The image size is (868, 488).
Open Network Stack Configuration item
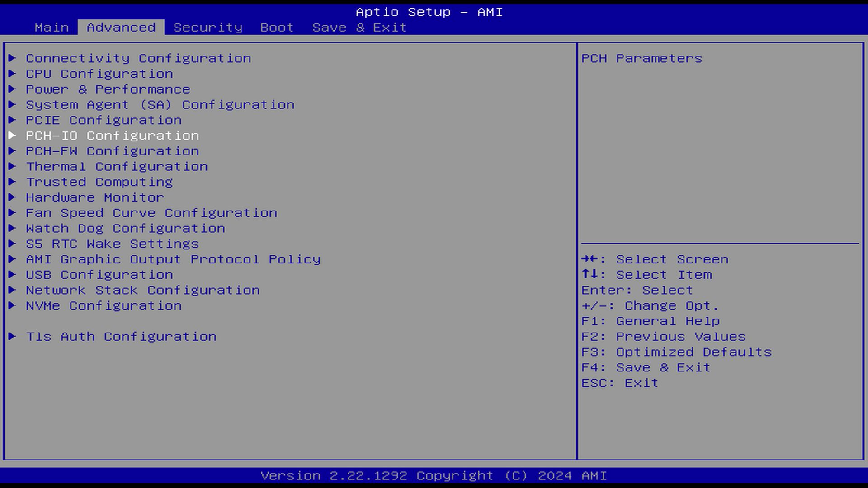142,290
